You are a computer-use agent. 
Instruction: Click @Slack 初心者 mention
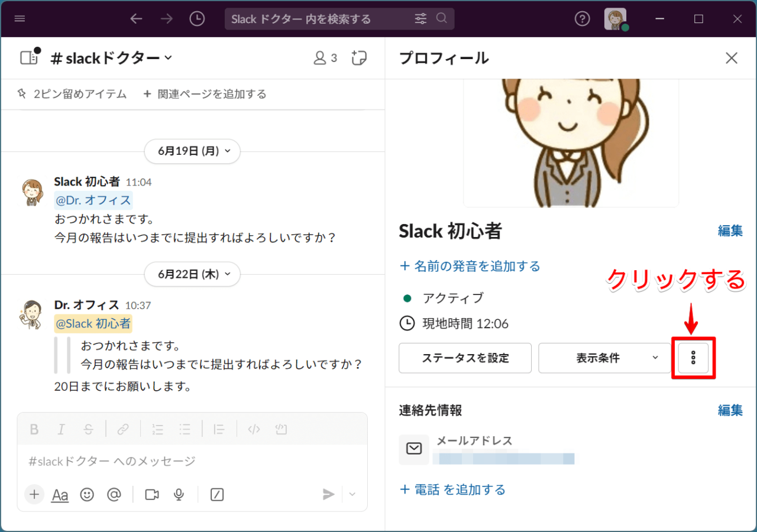(x=93, y=324)
